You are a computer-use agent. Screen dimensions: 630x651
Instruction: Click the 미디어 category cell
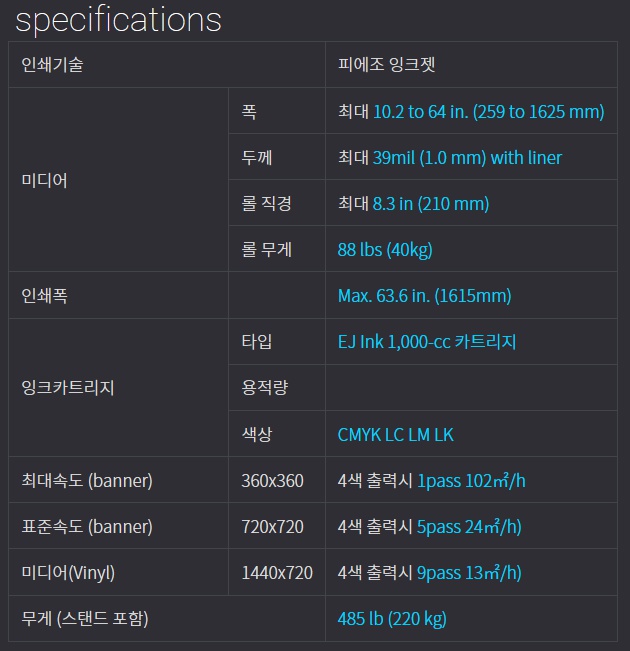tap(118, 180)
